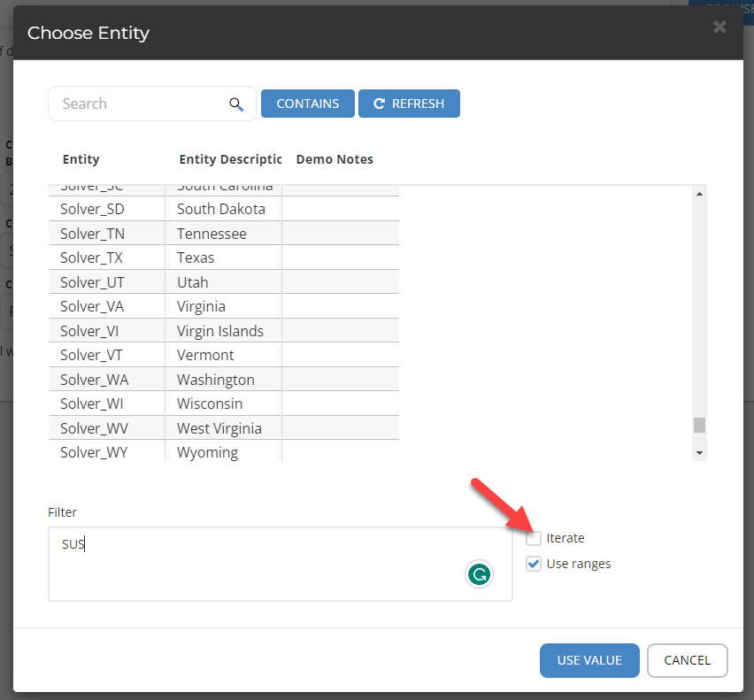The height and width of the screenshot is (700, 754).
Task: Close the Choose Entity dialog
Action: (719, 27)
